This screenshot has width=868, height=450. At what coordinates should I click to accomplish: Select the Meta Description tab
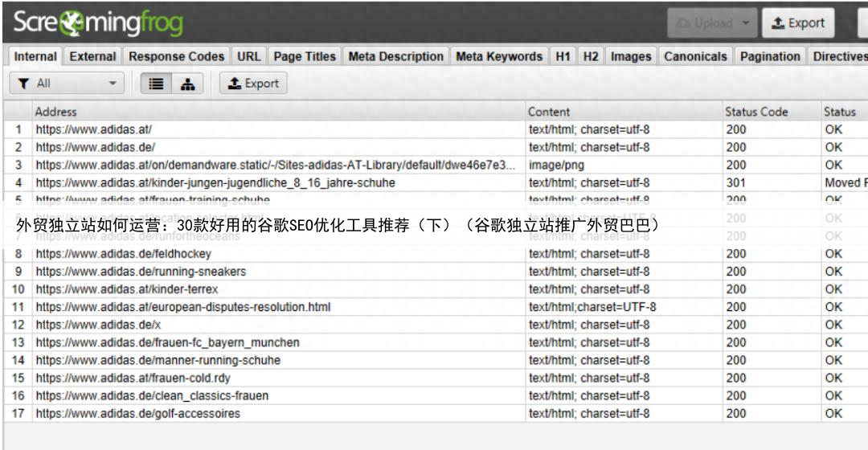tap(395, 57)
